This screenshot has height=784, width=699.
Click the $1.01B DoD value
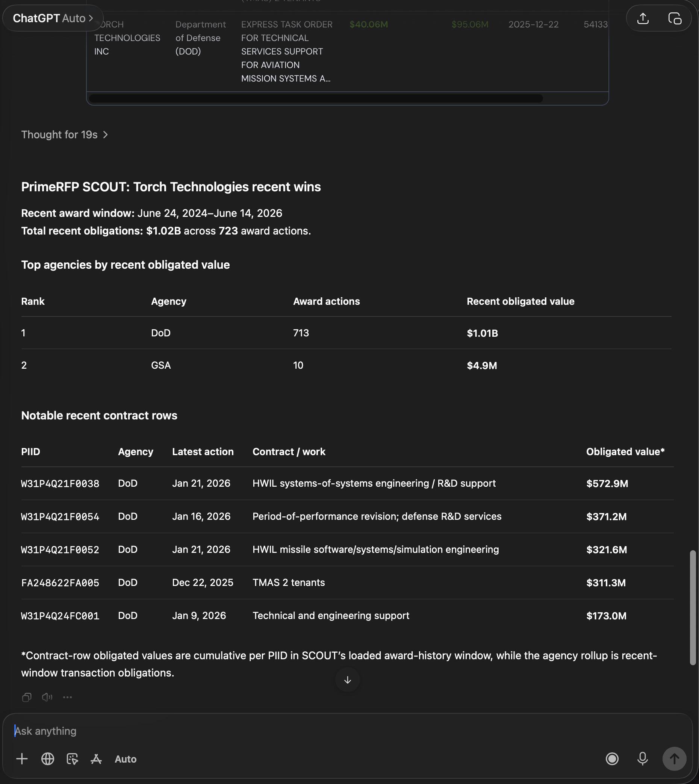point(483,333)
